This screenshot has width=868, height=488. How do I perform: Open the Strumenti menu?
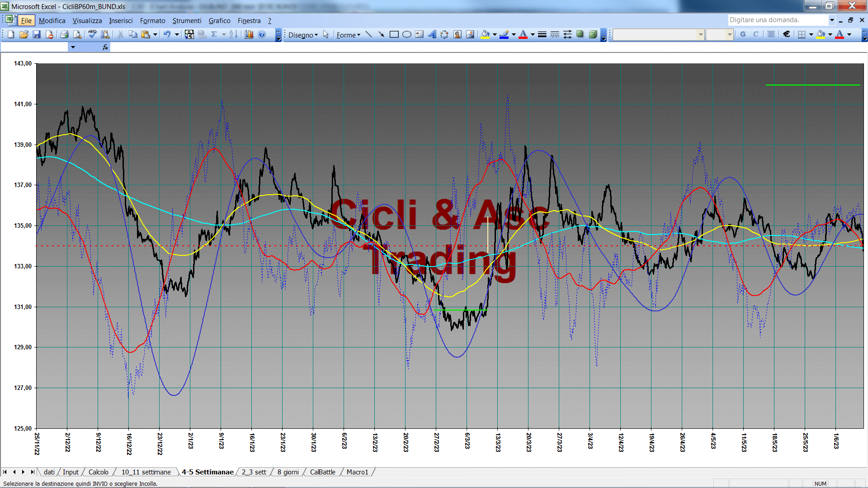point(187,21)
